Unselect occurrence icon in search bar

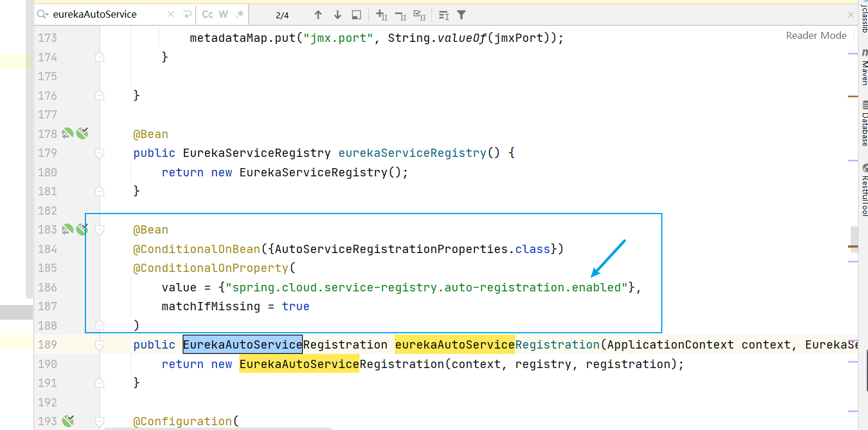(400, 15)
